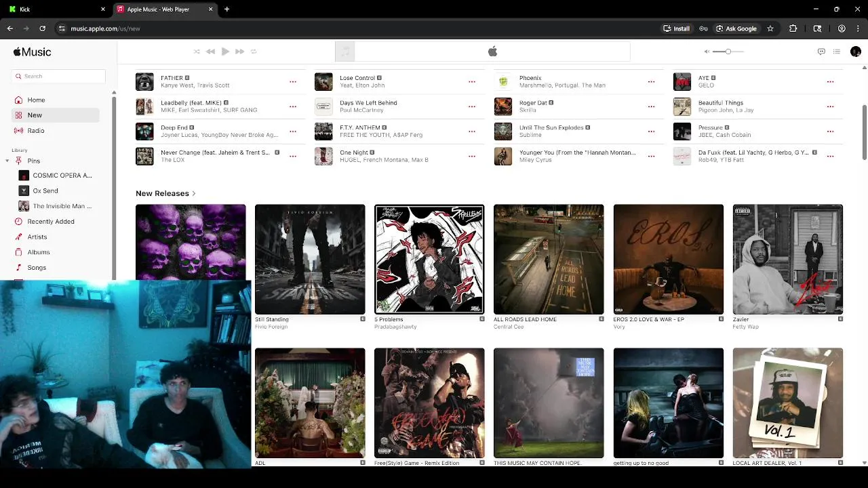Open more options for FATHER
The image size is (868, 488).
[x=293, y=81]
